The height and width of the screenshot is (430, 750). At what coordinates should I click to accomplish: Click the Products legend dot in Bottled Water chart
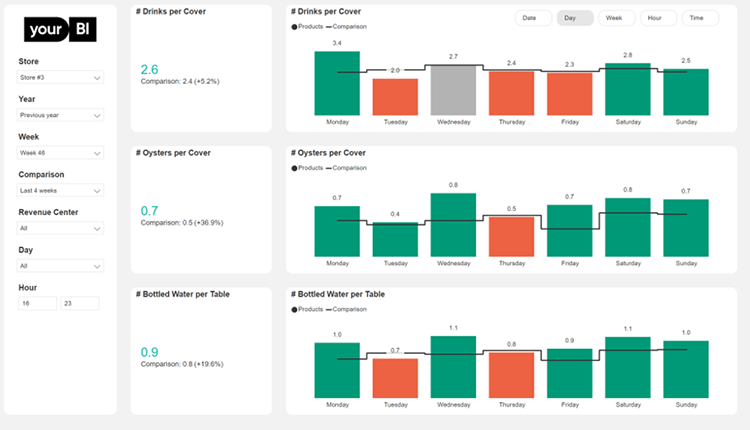tap(295, 310)
